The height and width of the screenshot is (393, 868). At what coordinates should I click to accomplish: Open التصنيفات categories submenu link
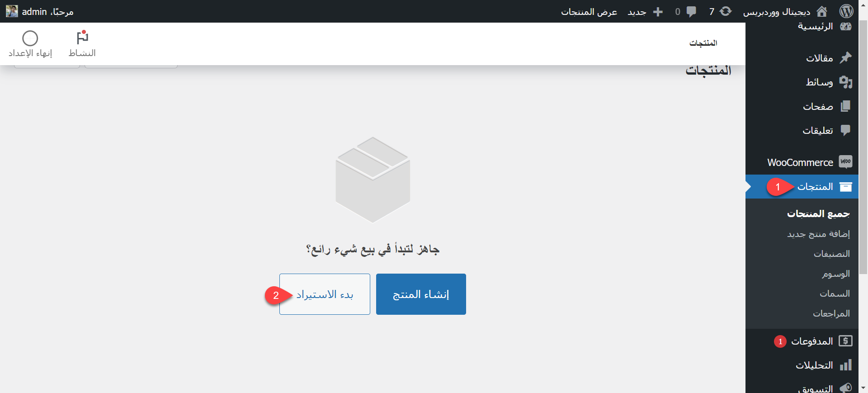click(831, 254)
